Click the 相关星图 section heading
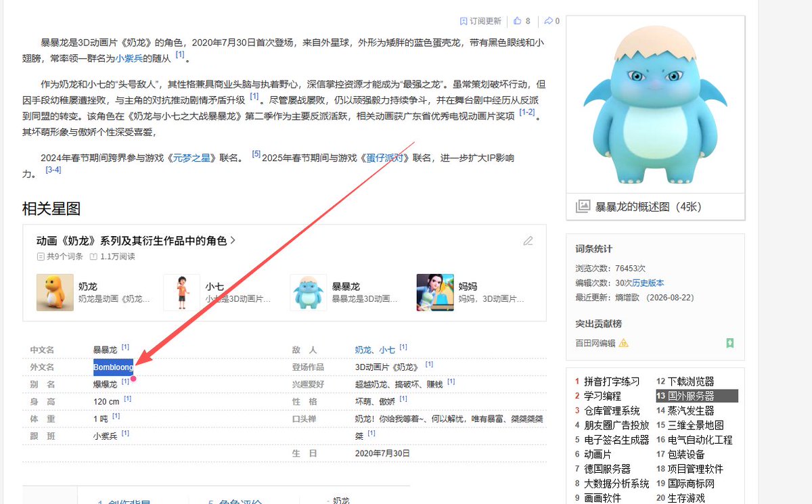The height and width of the screenshot is (504, 812). [x=51, y=208]
